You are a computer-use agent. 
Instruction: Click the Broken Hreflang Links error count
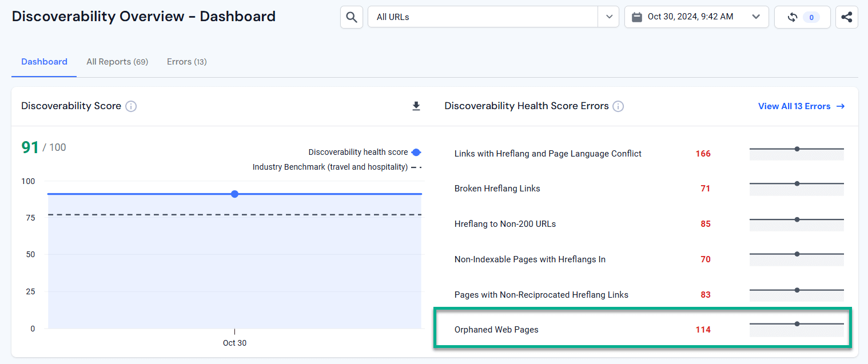pos(705,189)
